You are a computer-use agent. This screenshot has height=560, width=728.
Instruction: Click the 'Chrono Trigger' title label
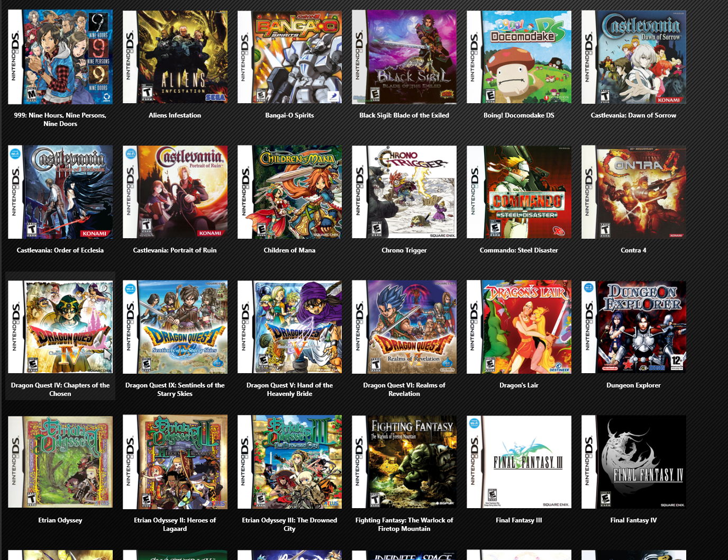pos(404,250)
